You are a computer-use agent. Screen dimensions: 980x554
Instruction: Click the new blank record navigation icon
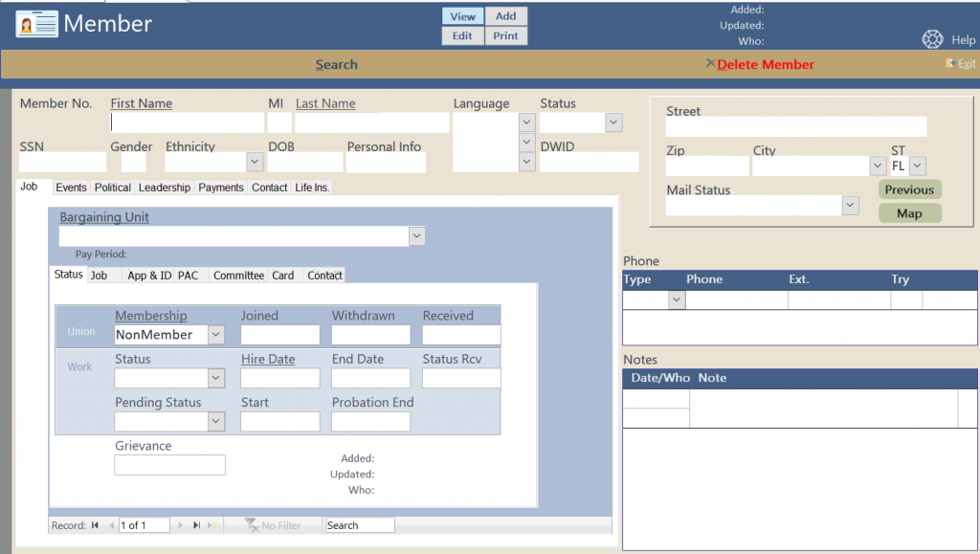tap(214, 525)
